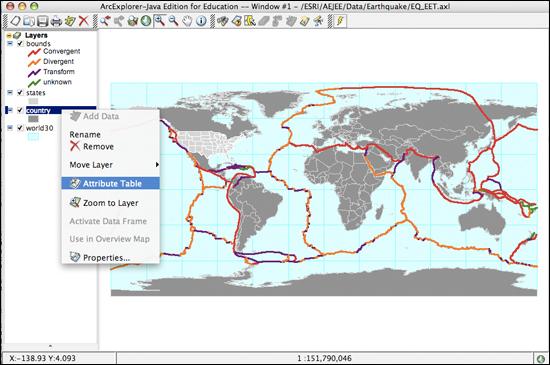Select the Measure tool
This screenshot has height=365, width=550.
coord(318,21)
